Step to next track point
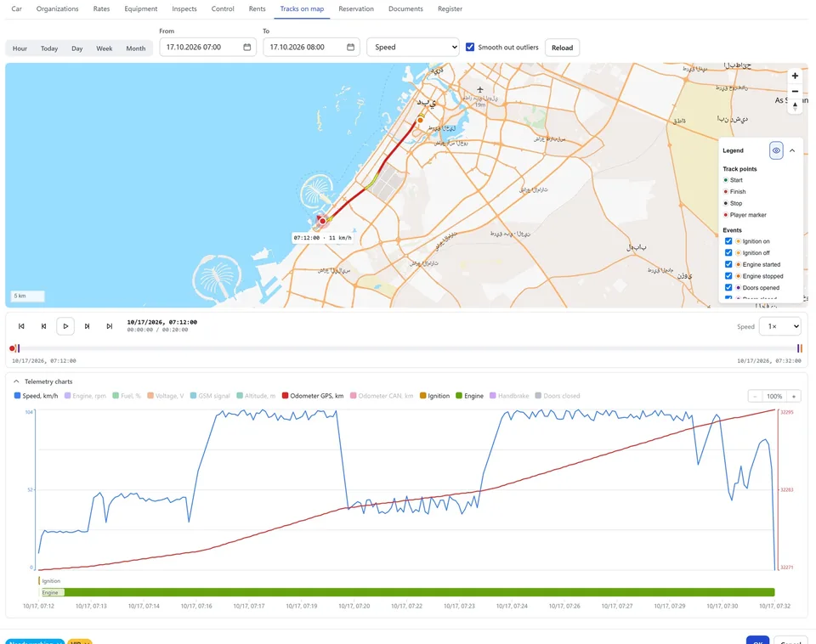816x644 pixels. click(x=88, y=326)
